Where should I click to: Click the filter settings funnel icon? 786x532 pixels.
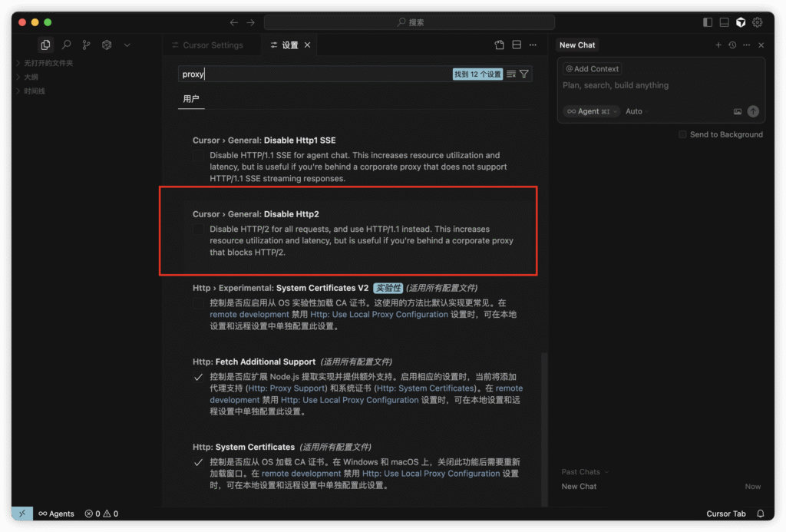pyautogui.click(x=524, y=74)
